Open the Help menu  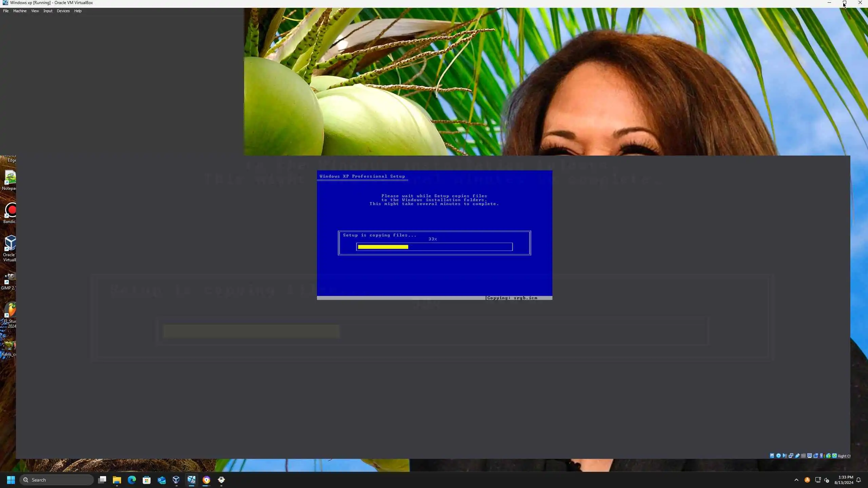(x=78, y=11)
